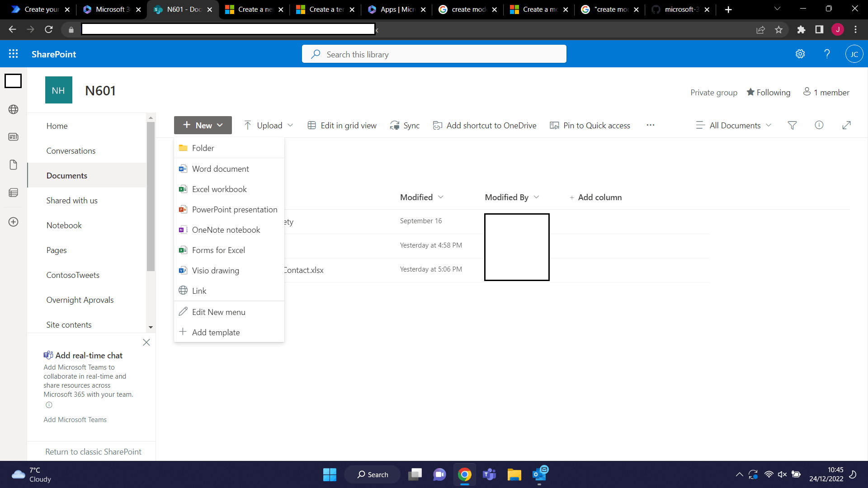Open the details pane info icon
Image resolution: width=868 pixels, height=488 pixels.
[819, 125]
